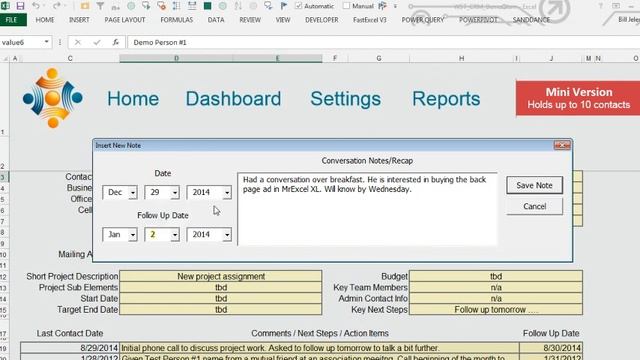This screenshot has height=360, width=640.
Task: Select the "New project assignment" cell
Action: click(221, 276)
